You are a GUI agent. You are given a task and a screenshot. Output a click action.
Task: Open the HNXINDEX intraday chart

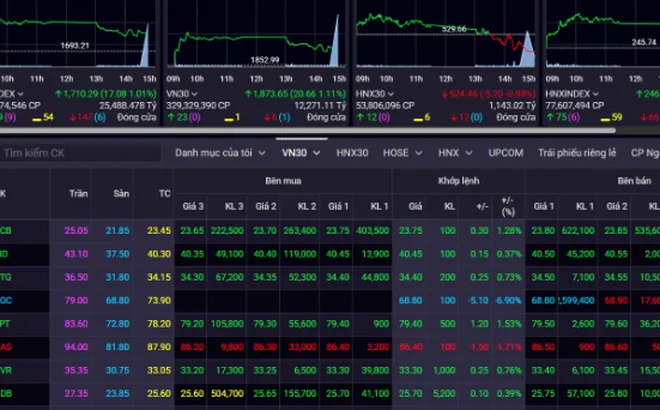click(603, 40)
